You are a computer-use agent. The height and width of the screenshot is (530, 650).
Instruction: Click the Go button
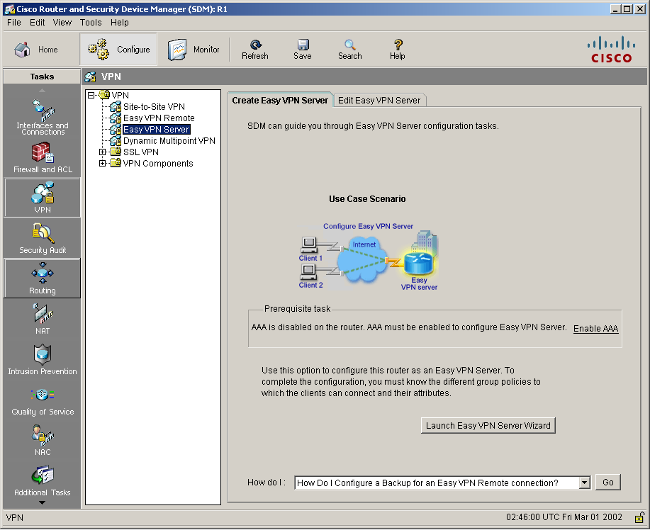[x=608, y=482]
